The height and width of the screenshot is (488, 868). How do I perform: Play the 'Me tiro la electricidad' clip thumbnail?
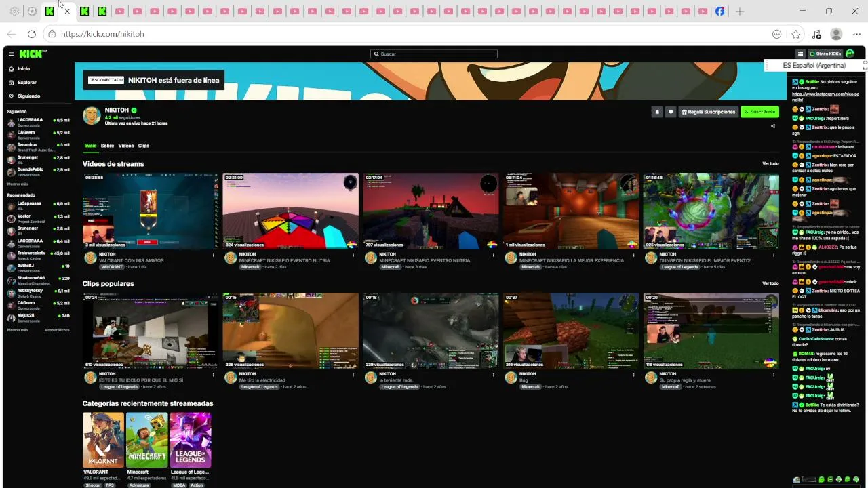tap(291, 331)
